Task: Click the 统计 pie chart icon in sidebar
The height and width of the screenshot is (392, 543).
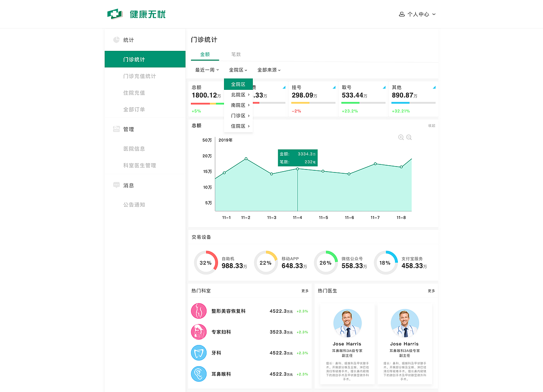Action: 116,39
